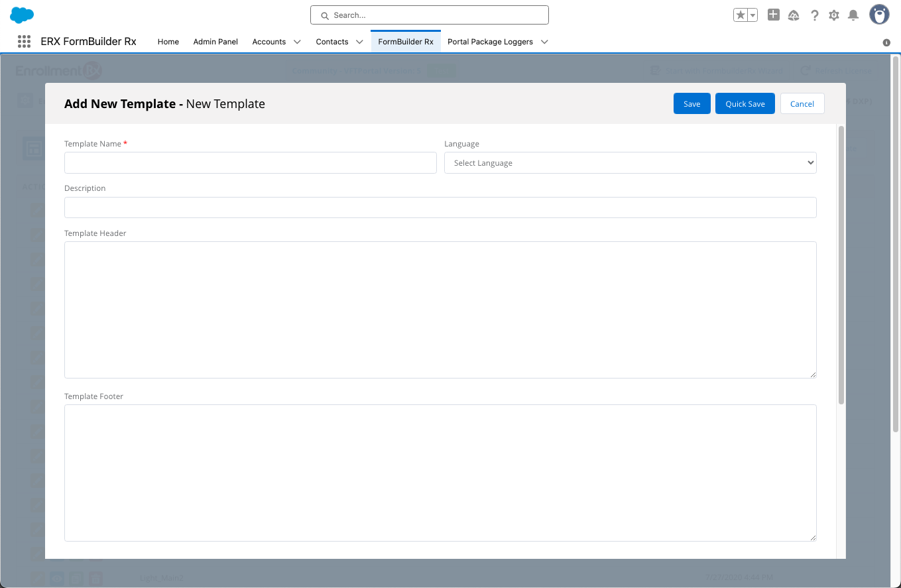Expand the Contacts tab menu chevron
This screenshot has height=588, width=901.
[359, 42]
